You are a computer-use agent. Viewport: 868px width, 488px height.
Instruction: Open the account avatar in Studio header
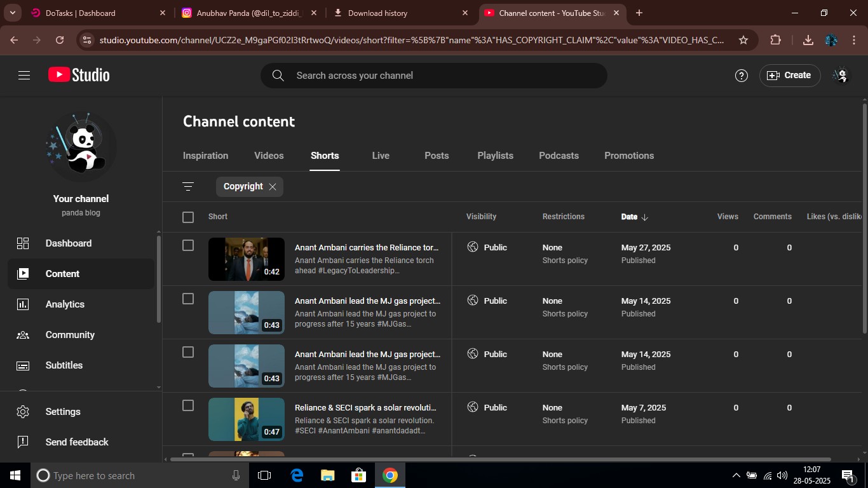(x=841, y=76)
